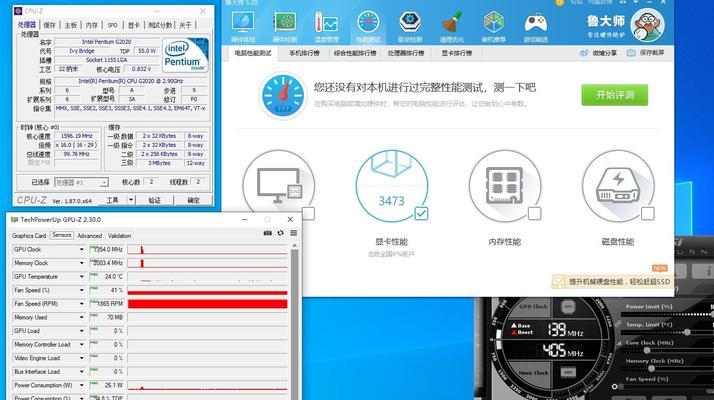Image resolution: width=714 pixels, height=400 pixels.
Task: Click the 磁盘性能 disk drive circle icon
Action: tap(618, 186)
